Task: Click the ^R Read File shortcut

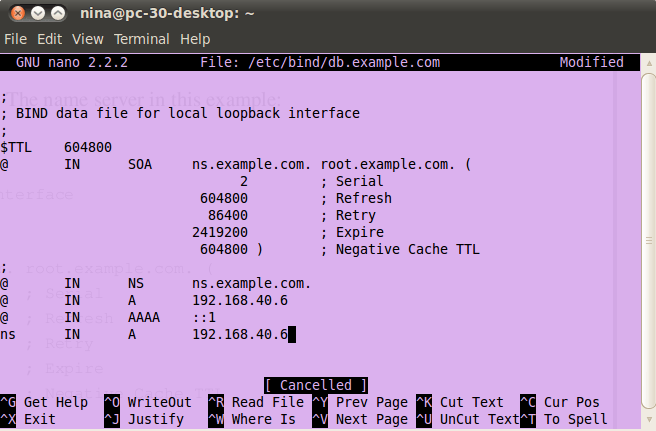Action: (256, 403)
